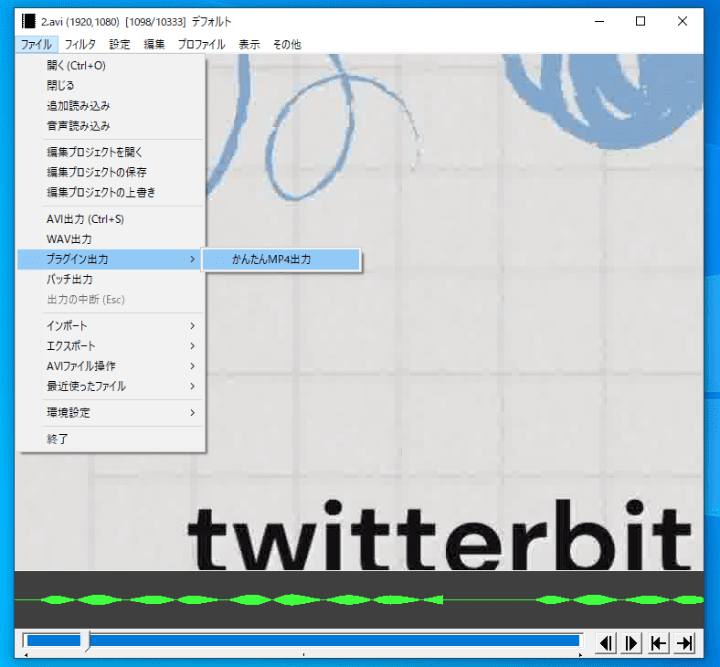Click the AviUtl film icon in title bar
720x667 pixels.
tap(28, 21)
